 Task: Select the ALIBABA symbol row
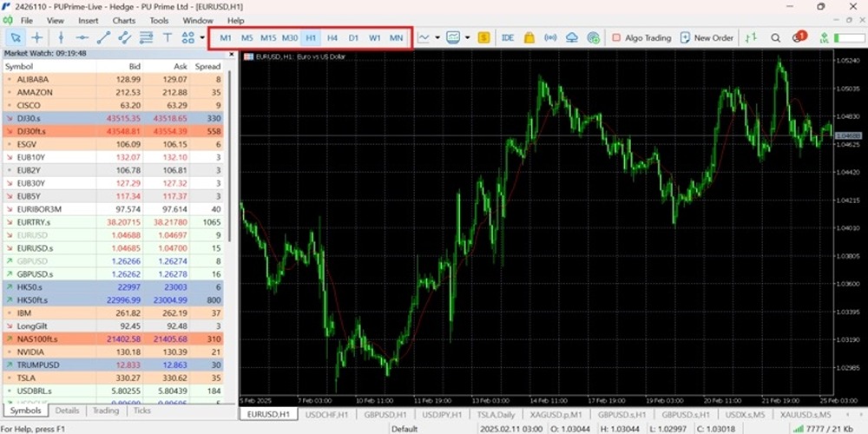(x=113, y=79)
